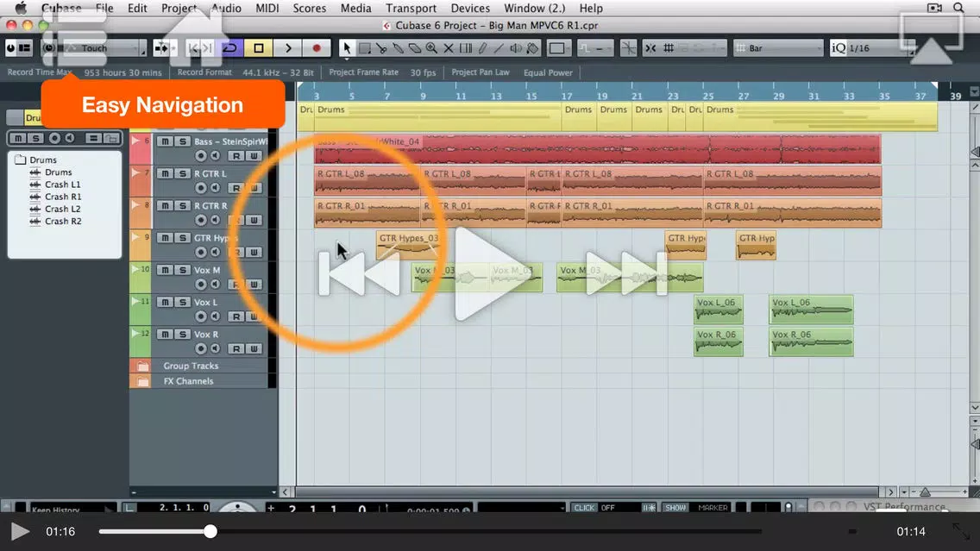This screenshot has width=980, height=551.
Task: Click the iQ quantize icon
Action: pyautogui.click(x=839, y=48)
